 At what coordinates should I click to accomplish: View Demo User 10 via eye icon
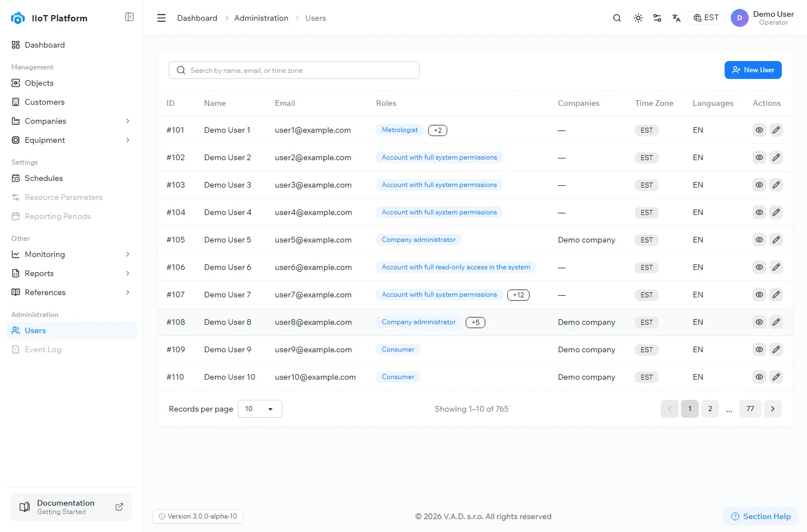pyautogui.click(x=759, y=377)
